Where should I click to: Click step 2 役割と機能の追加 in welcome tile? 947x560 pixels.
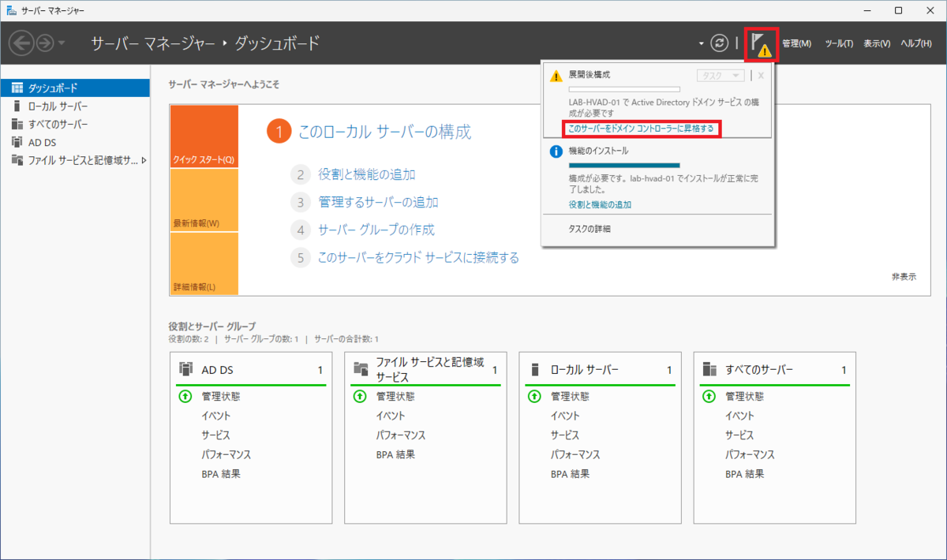pyautogui.click(x=366, y=174)
